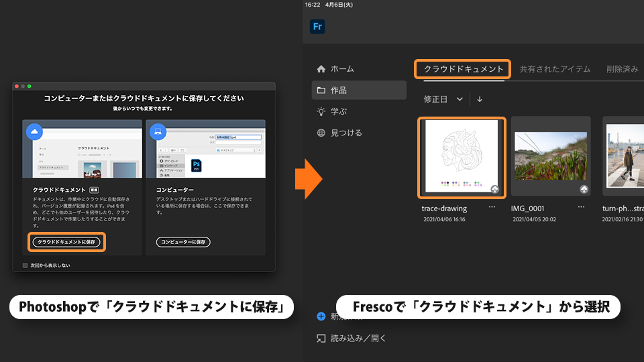The height and width of the screenshot is (362, 644).
Task: Open 修正日 sort dropdown
Action: (x=443, y=99)
